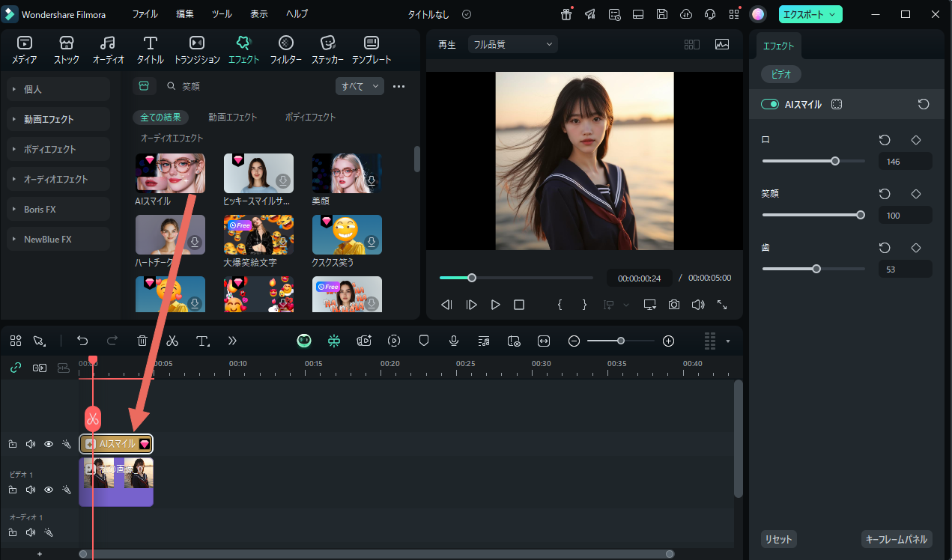
Task: Show more timeline tools with double chevron
Action: click(x=232, y=341)
